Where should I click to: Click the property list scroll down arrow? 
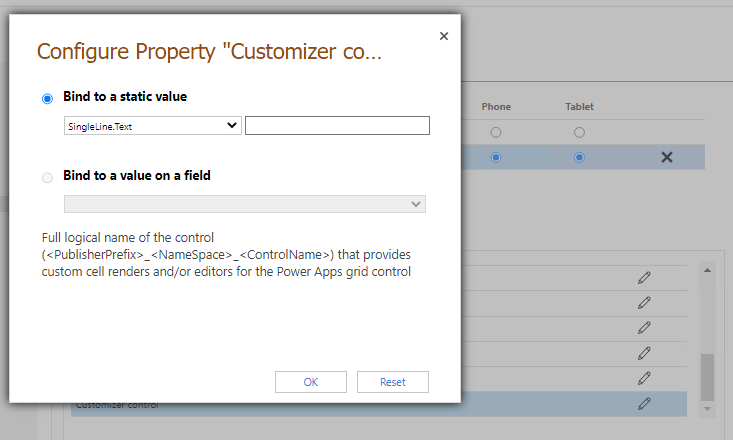tap(708, 409)
